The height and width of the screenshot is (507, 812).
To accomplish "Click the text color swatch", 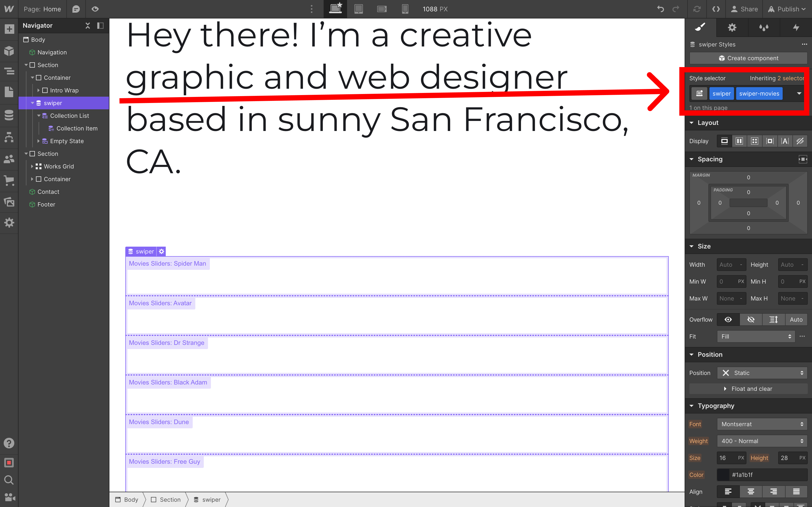I will tap(723, 475).
